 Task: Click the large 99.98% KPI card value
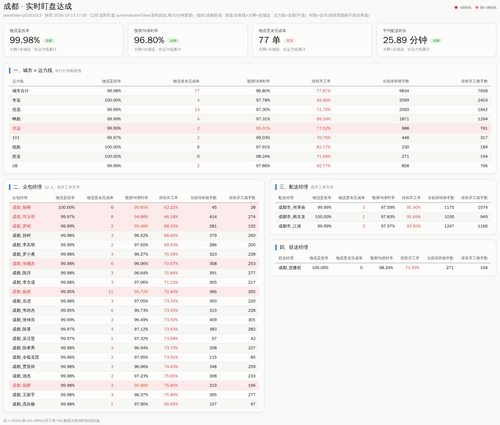(x=25, y=40)
